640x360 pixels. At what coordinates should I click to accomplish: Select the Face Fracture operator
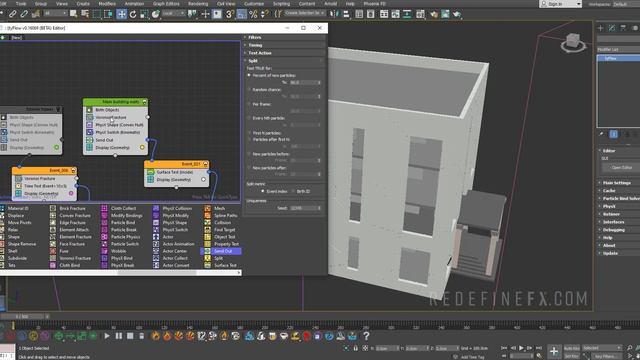72,244
